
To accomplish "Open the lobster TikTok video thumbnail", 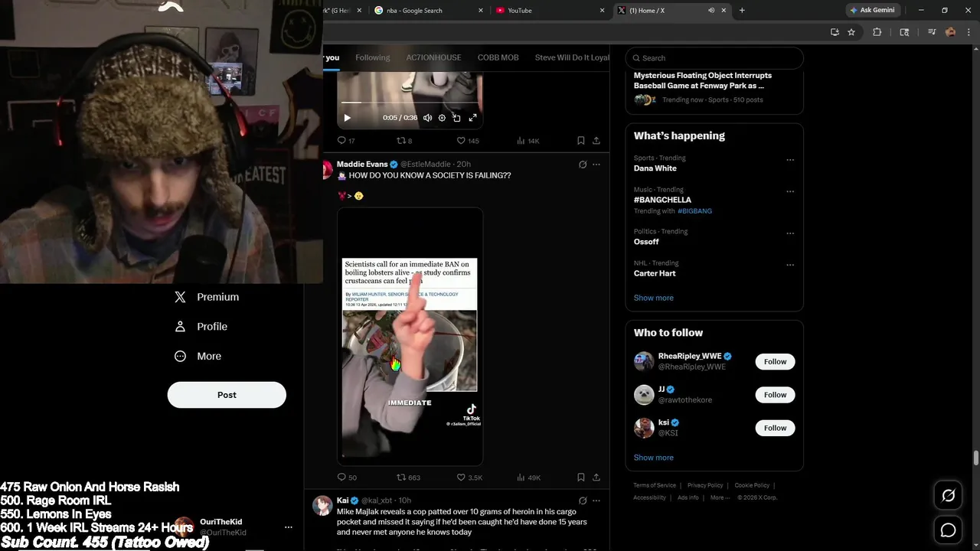I will click(x=410, y=337).
